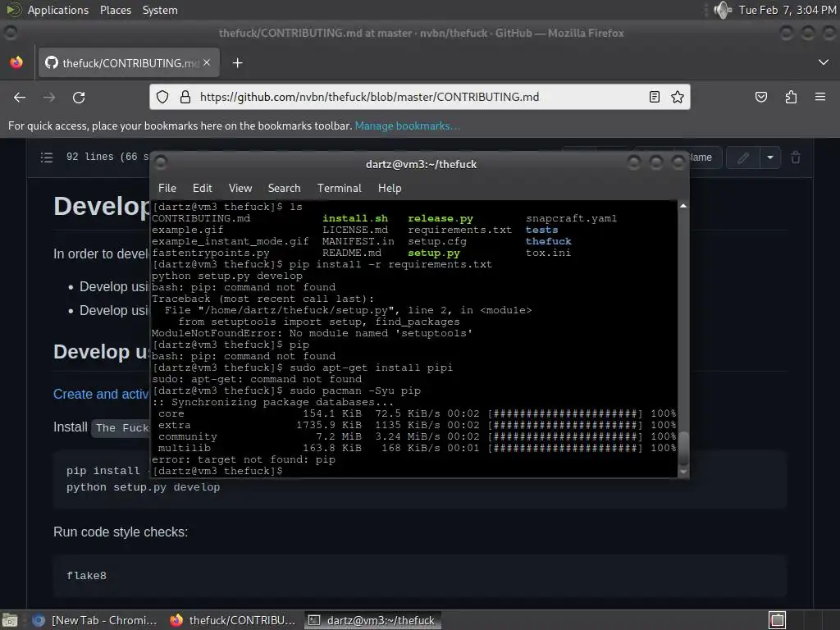Delete the file with the trash icon

pos(796,157)
